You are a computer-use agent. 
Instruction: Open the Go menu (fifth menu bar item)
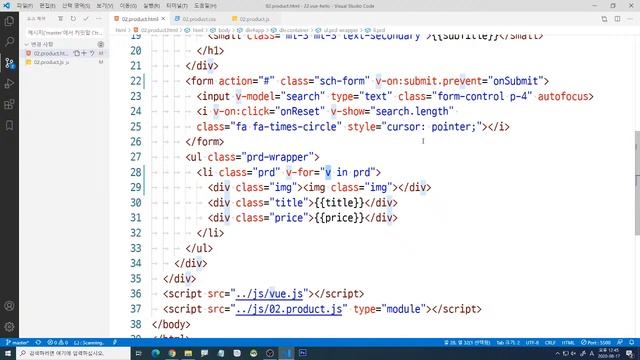tap(128, 6)
